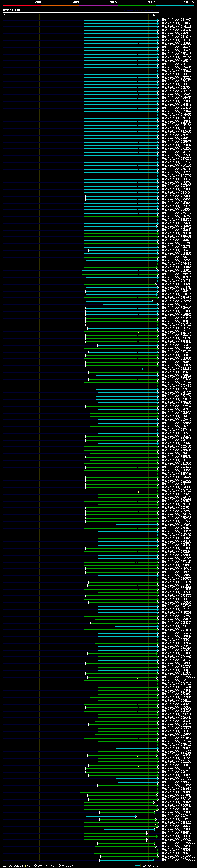Click hit UniRef100_A2ZR01
197x868 pixels.
[x=177, y=785]
